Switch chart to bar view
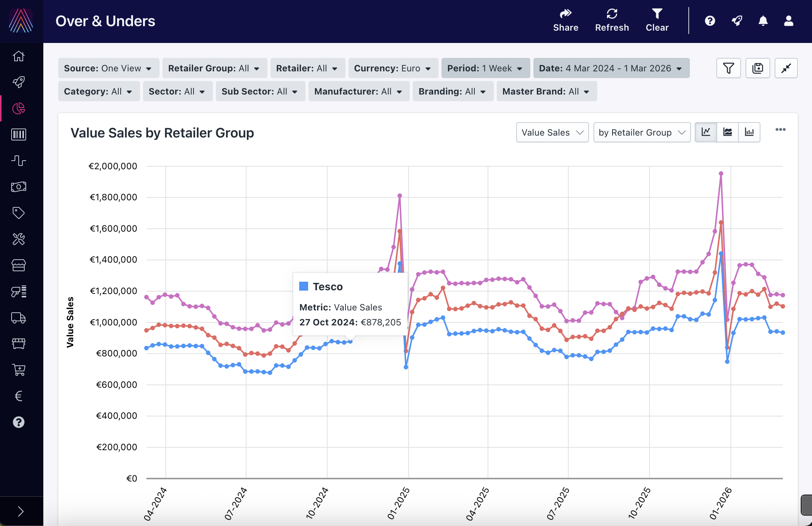Image resolution: width=812 pixels, height=526 pixels. (x=749, y=132)
